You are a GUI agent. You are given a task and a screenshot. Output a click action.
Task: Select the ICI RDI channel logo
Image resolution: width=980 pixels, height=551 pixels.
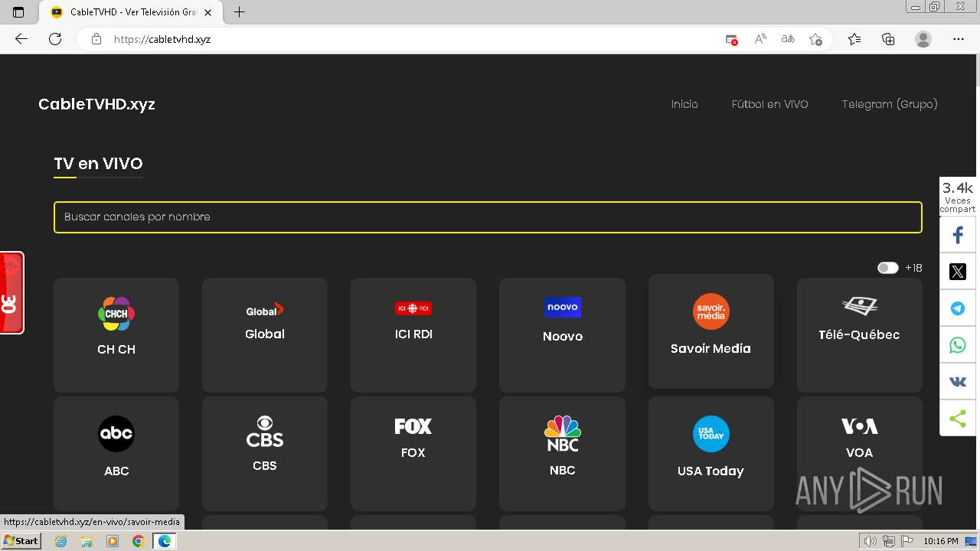(x=413, y=308)
